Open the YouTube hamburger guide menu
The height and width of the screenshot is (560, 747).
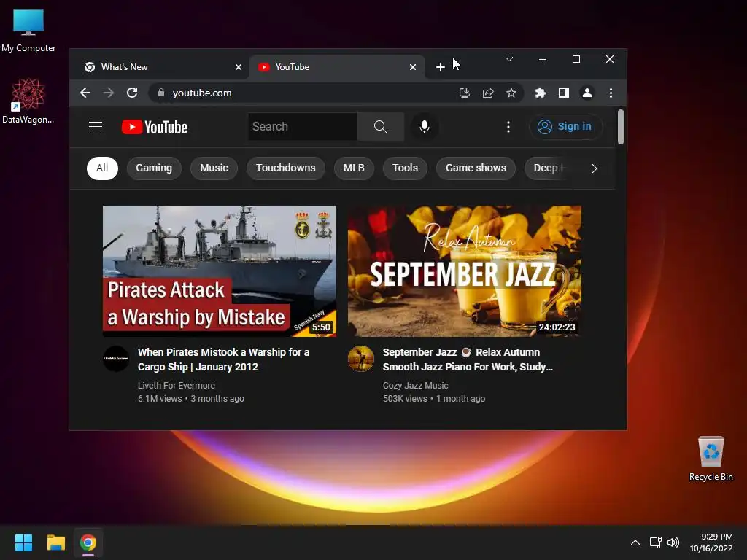tap(96, 127)
